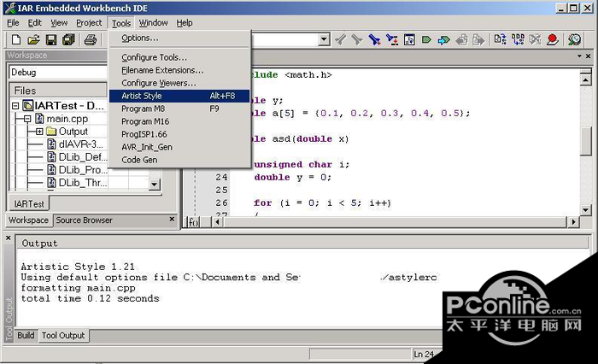Run Program M8 from the Tools menu
Image resolution: width=598 pixels, height=364 pixels.
(x=179, y=109)
